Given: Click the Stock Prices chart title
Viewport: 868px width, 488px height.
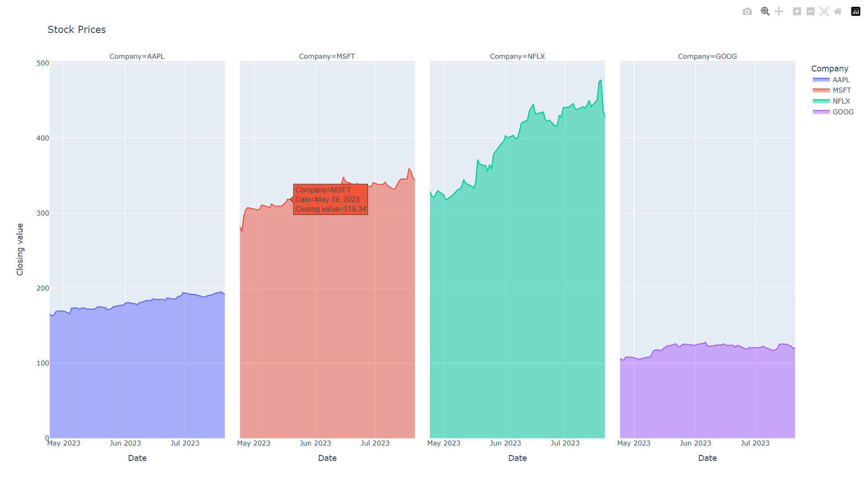Looking at the screenshot, I should coord(76,29).
